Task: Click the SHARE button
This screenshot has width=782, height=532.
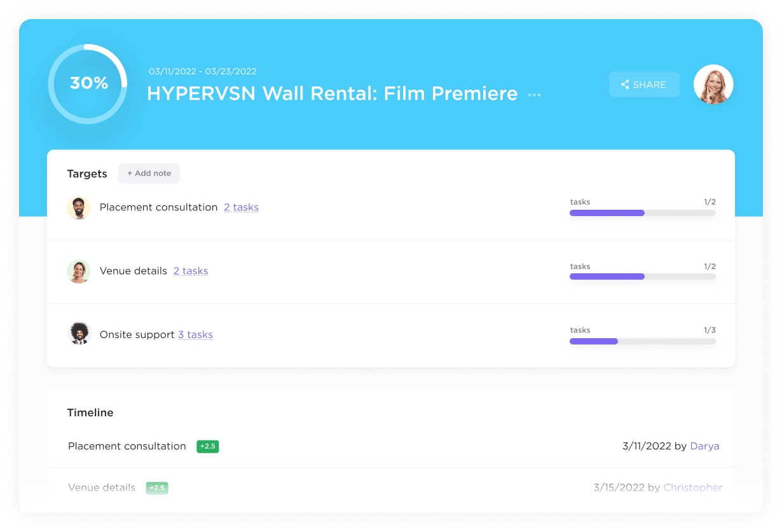Action: [644, 85]
